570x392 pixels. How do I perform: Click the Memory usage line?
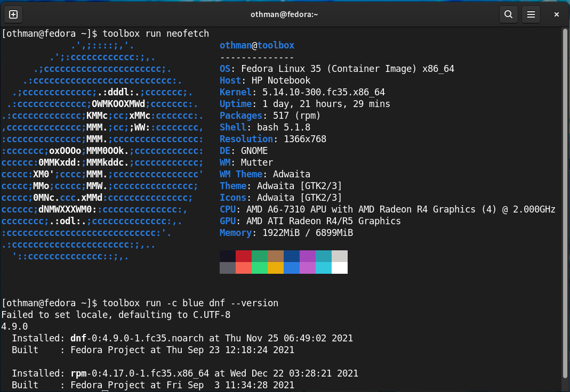point(286,233)
